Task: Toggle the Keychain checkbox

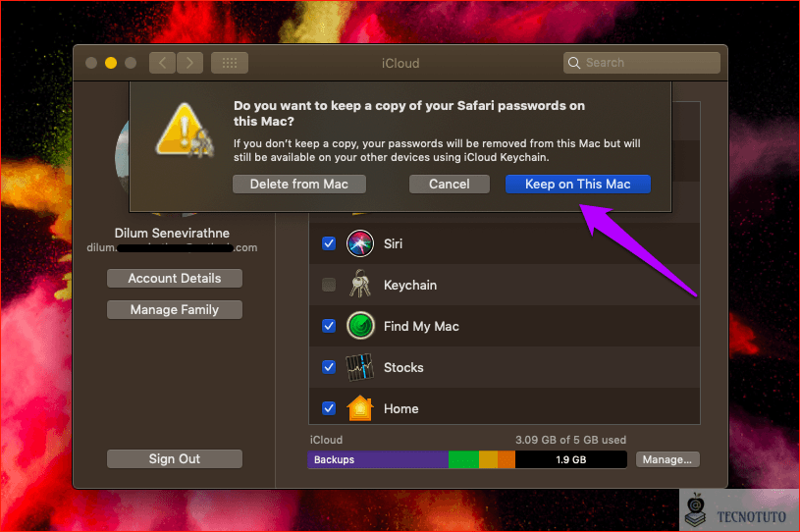Action: pos(329,285)
